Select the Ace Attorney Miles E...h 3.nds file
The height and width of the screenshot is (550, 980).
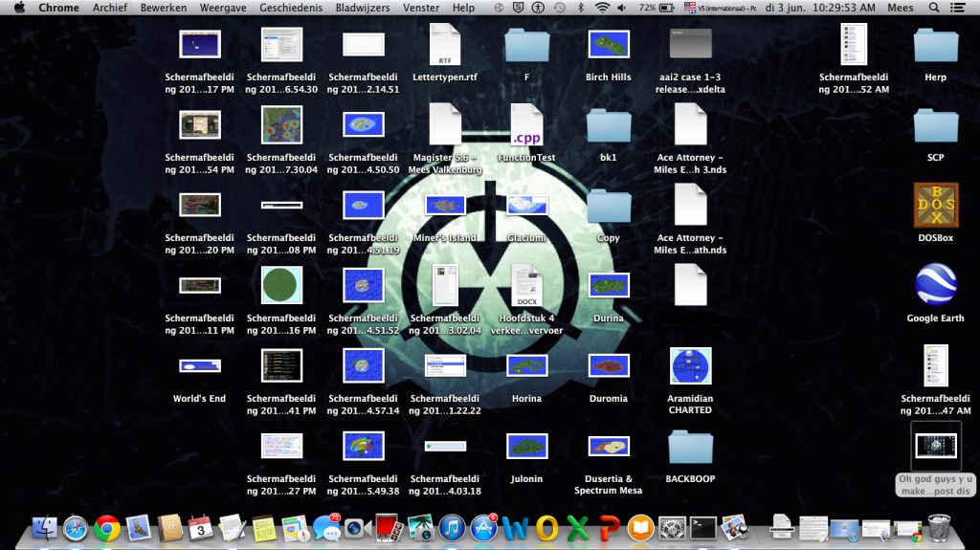690,124
